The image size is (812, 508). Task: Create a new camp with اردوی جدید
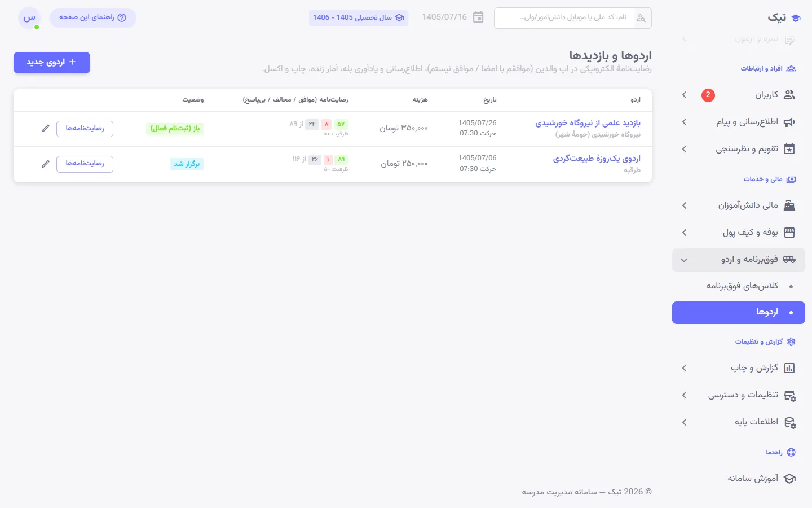52,62
